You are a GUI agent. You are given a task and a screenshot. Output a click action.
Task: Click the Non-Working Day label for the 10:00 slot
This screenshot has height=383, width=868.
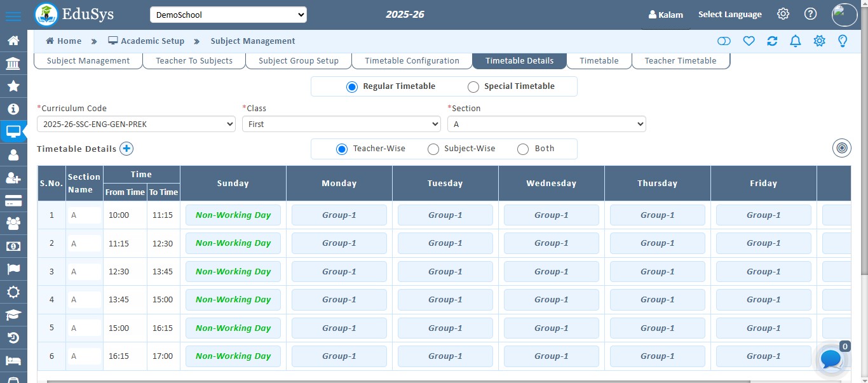point(233,215)
